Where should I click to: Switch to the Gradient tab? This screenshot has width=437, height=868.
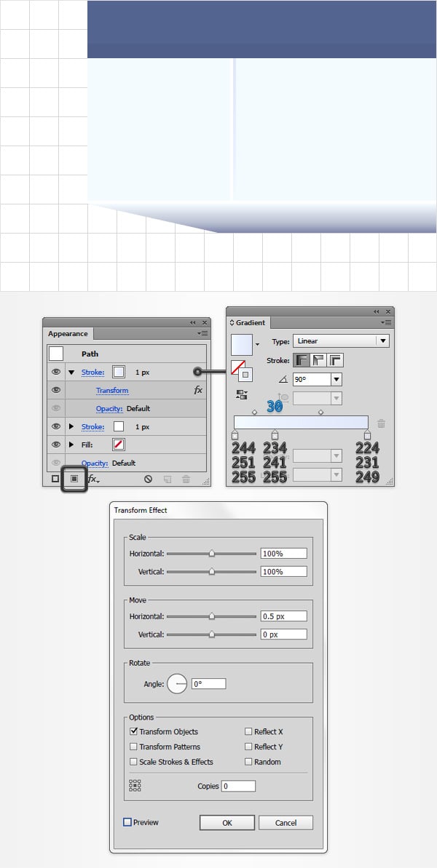(248, 323)
